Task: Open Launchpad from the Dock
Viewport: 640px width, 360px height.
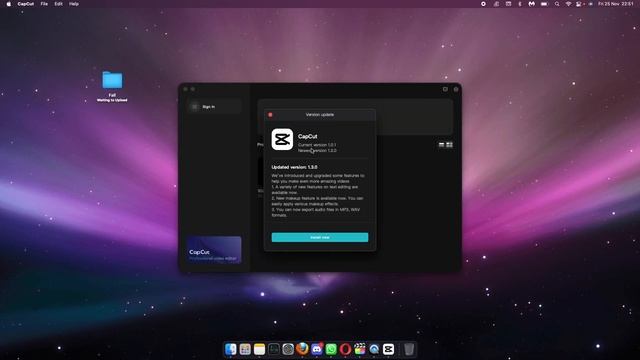Action: pyautogui.click(x=245, y=349)
